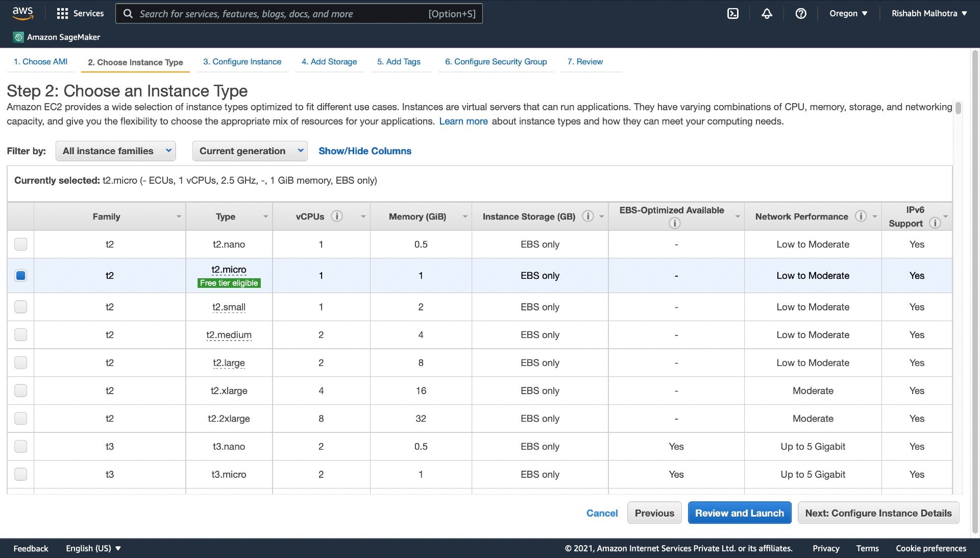Click the Previous button
This screenshot has width=980, height=558.
[654, 513]
